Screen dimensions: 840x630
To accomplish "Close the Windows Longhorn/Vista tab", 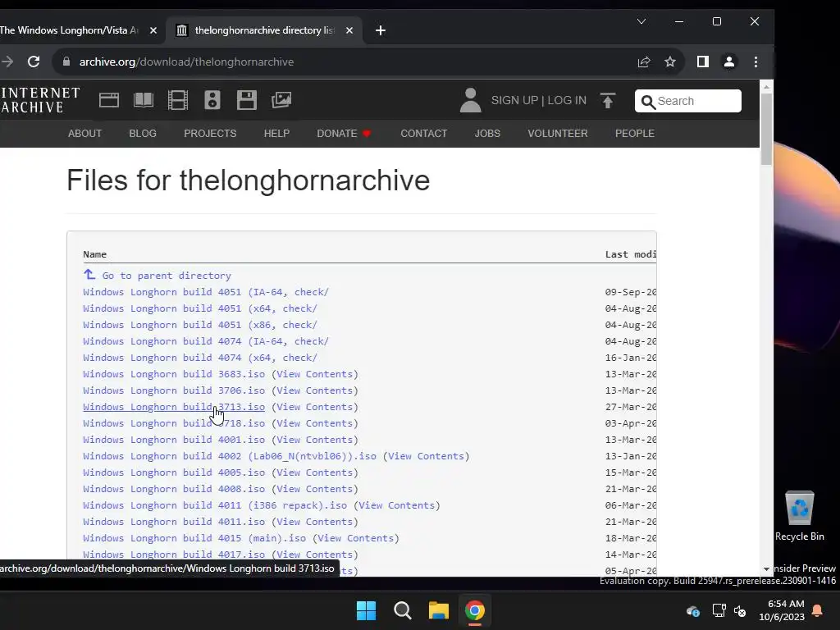I will click(x=153, y=30).
